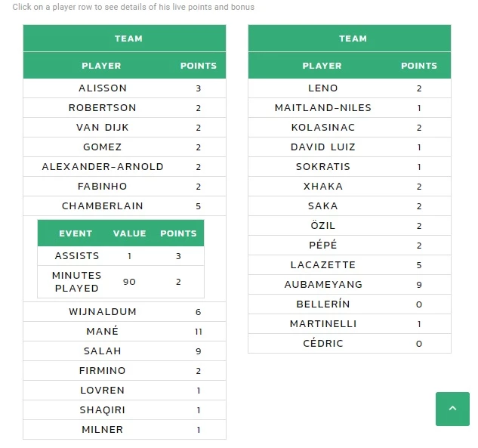The width and height of the screenshot is (478, 448).
Task: Click the Leno player row
Action: click(x=350, y=88)
